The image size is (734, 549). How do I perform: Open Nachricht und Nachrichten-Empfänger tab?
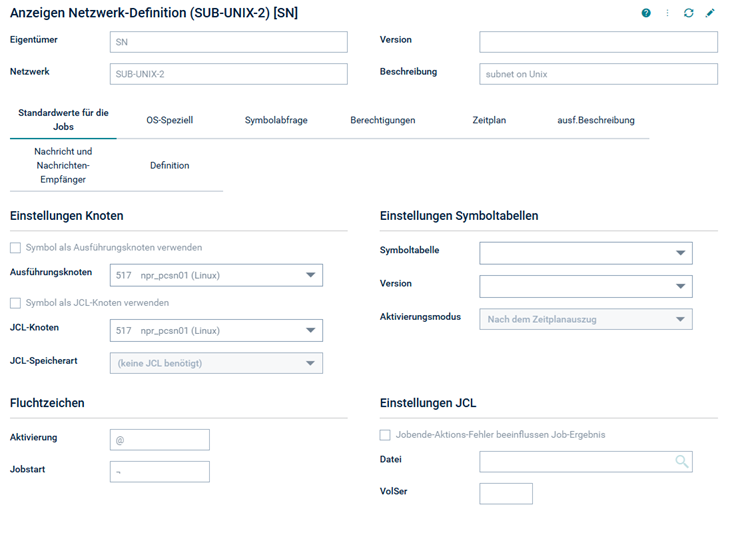(63, 165)
